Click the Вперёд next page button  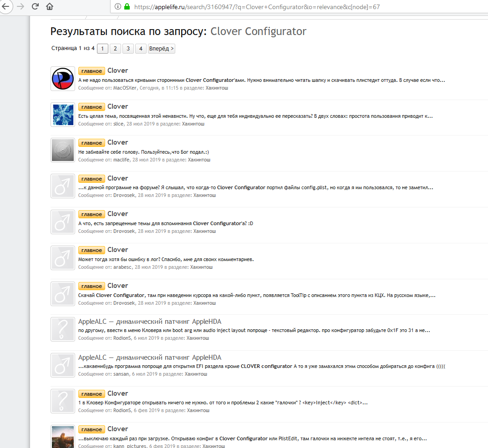pos(162,49)
